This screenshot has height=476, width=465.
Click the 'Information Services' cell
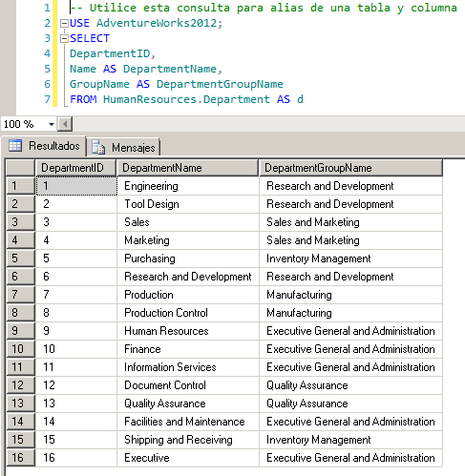pos(188,367)
